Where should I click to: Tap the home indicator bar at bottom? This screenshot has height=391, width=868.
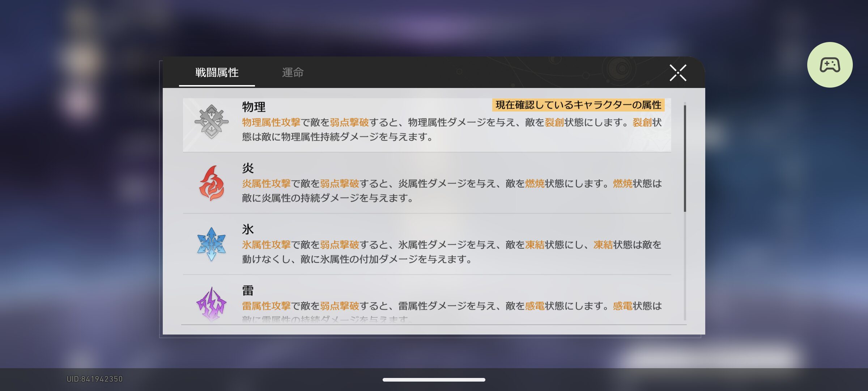(434, 380)
